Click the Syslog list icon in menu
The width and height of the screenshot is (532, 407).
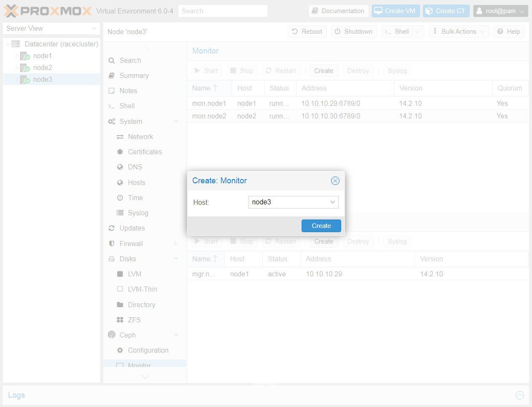(x=120, y=213)
